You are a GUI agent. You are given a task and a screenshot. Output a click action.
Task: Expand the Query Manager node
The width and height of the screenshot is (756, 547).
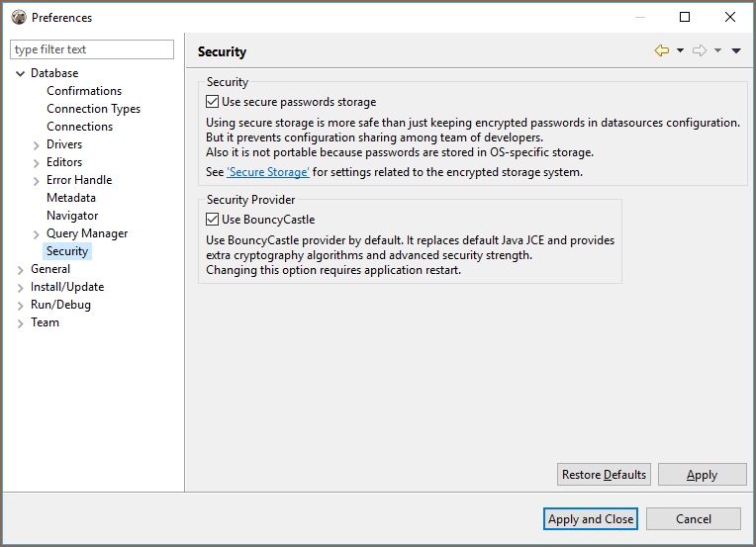tap(37, 234)
